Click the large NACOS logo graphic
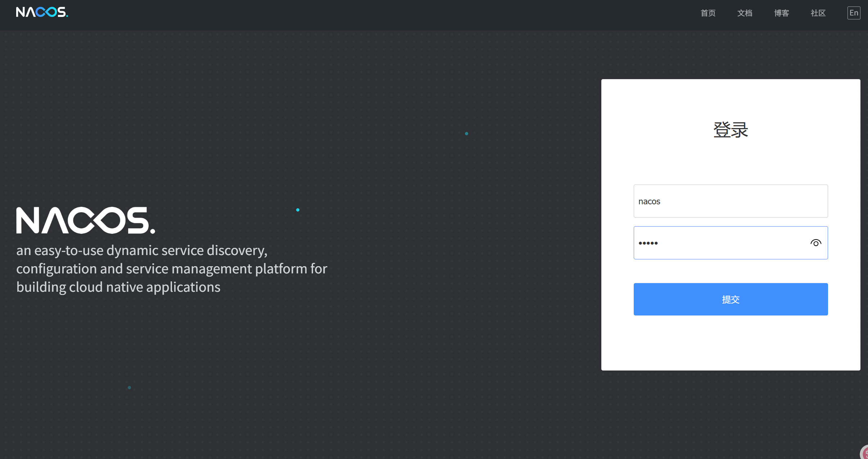The width and height of the screenshot is (868, 459). [86, 220]
